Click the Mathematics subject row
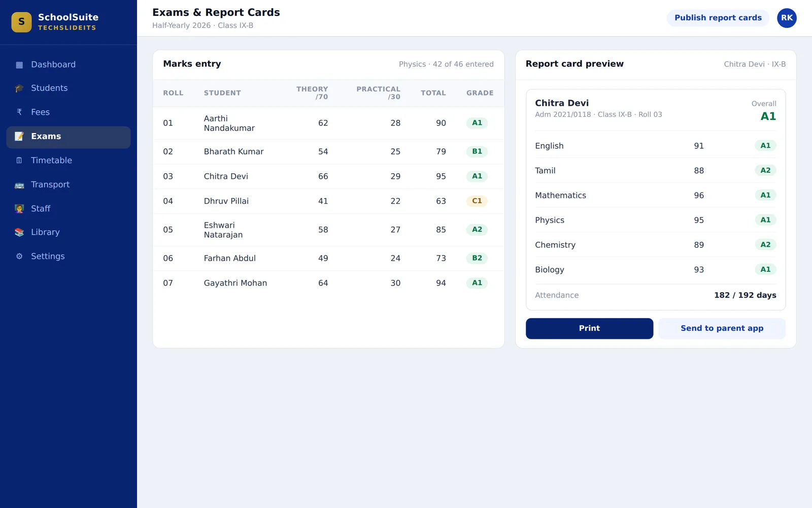Image resolution: width=812 pixels, height=508 pixels. 656,195
